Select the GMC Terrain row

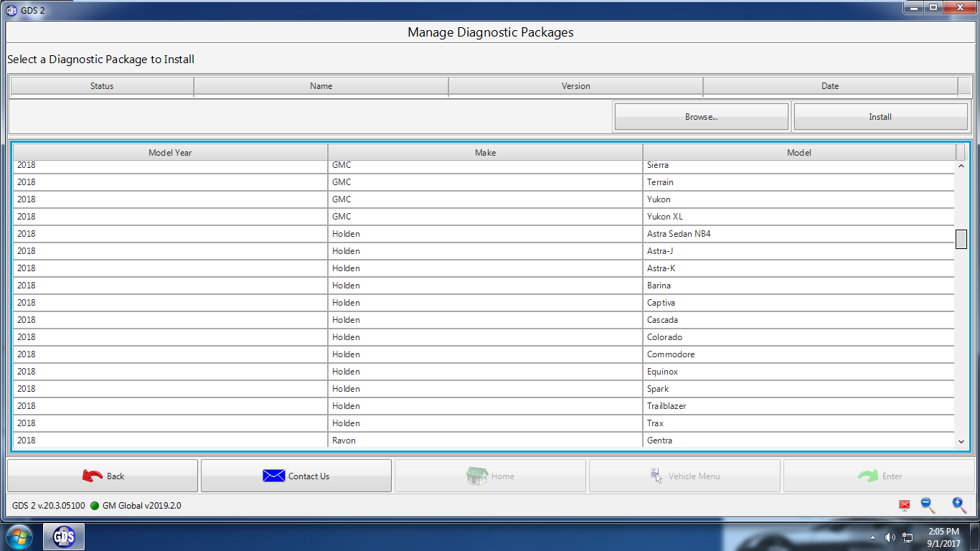coord(484,182)
